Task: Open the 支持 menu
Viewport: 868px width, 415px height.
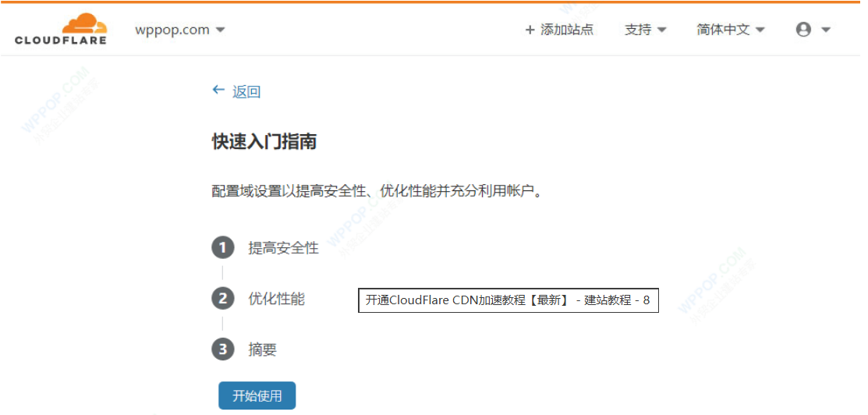Action: tap(638, 30)
